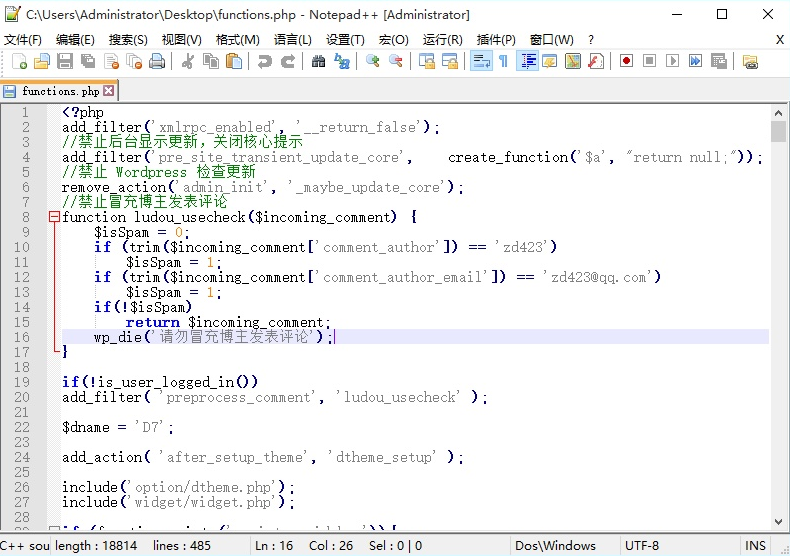Run the macro multiple times icon
Screen dimensions: 790x556
coord(695,62)
